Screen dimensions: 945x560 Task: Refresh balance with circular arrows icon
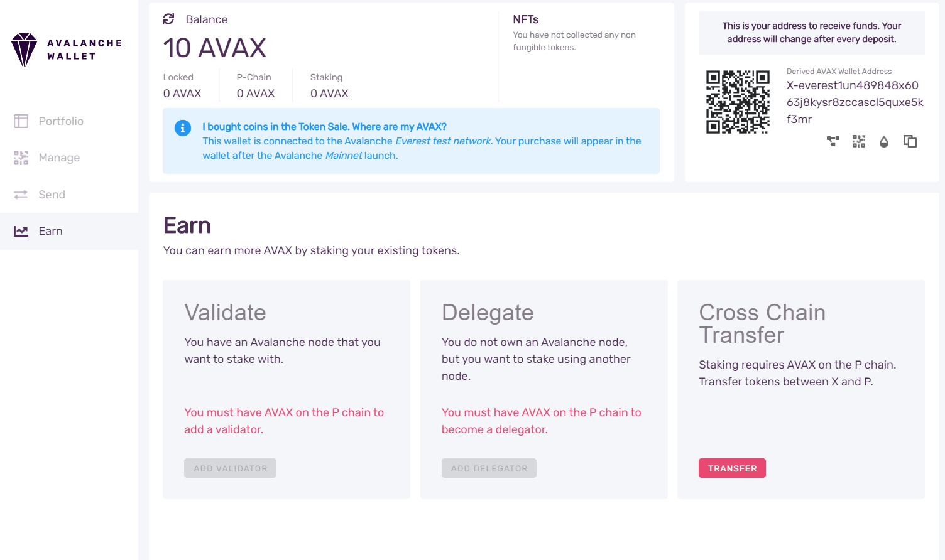pyautogui.click(x=168, y=19)
